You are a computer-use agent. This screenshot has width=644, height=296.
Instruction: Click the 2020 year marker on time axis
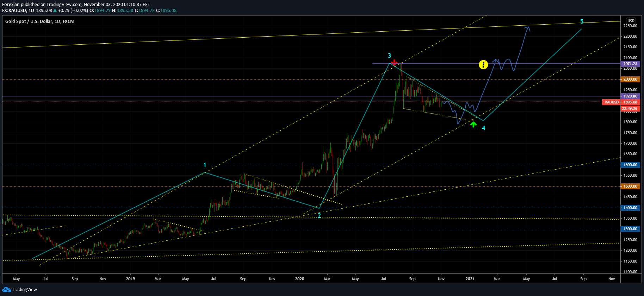pos(299,279)
